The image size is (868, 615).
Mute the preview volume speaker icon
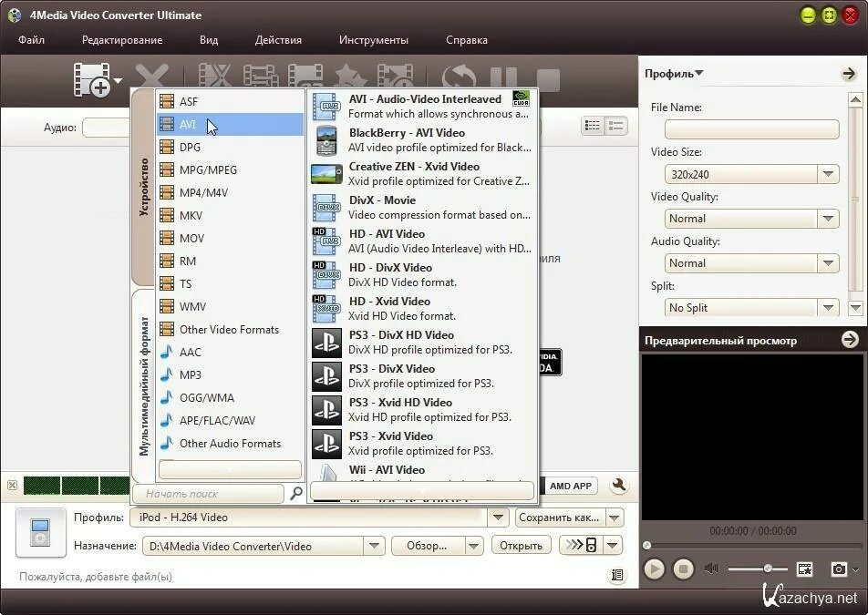tap(711, 569)
